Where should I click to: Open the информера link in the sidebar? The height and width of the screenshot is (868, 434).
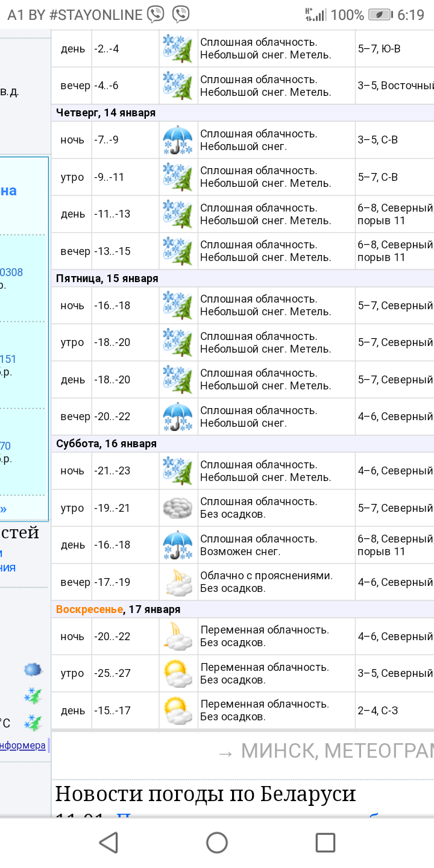pos(23,746)
